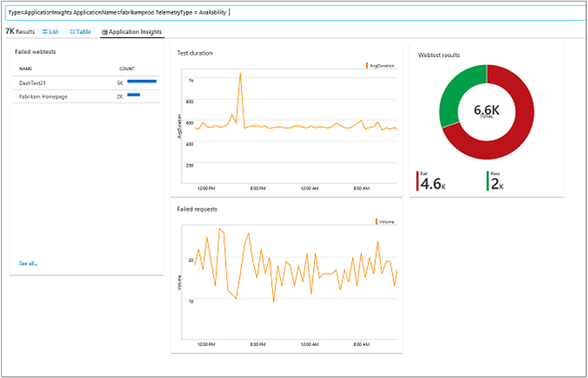Screen dimensions: 588x378
Task: Click the 5K count for DashTest21
Action: tap(120, 83)
